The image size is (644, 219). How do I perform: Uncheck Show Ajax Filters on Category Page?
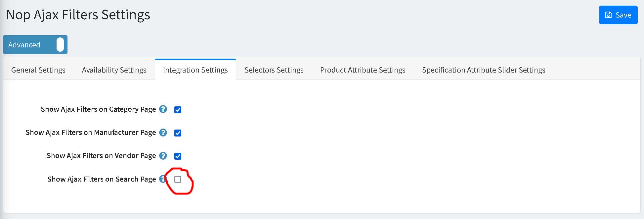(178, 110)
